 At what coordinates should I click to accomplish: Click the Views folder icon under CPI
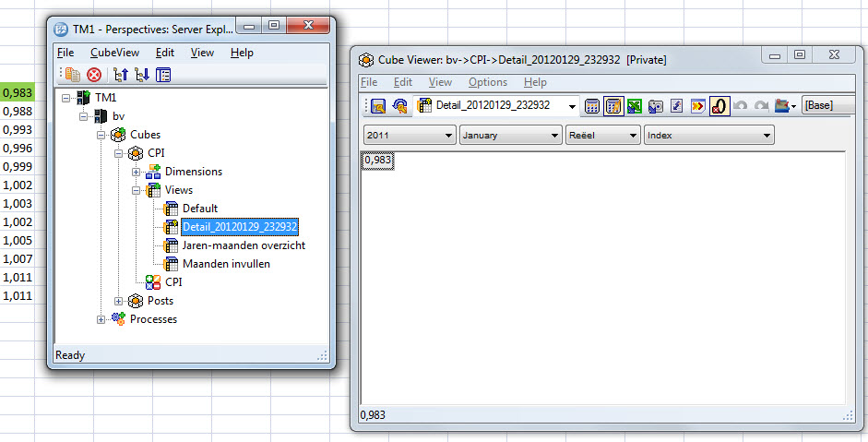pos(153,190)
